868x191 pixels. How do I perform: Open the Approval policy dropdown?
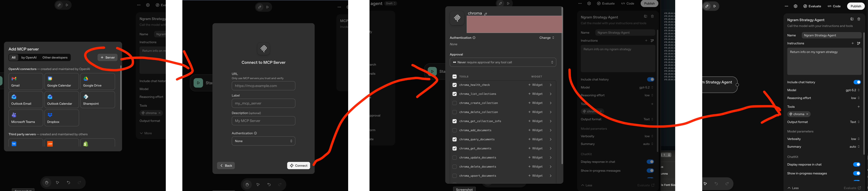pyautogui.click(x=502, y=63)
